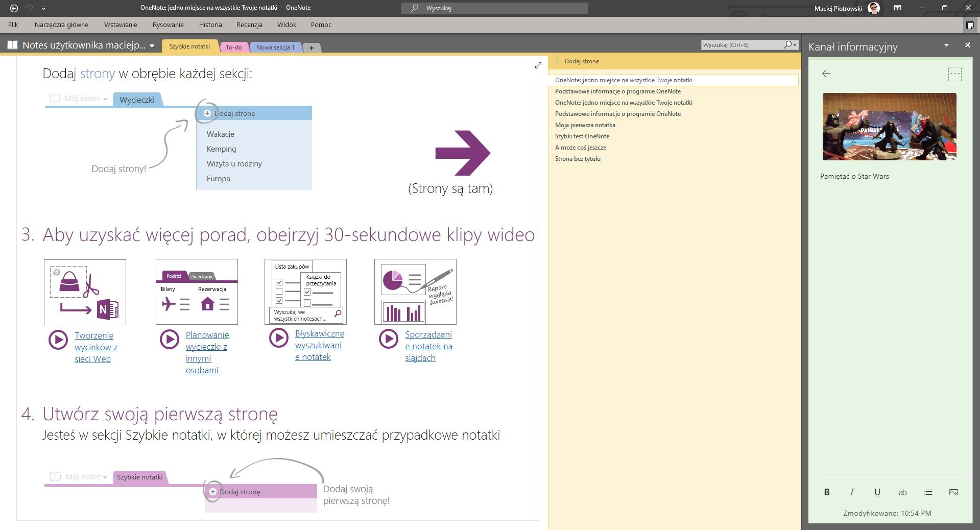
Task: Open the note's three-dots menu
Action: click(x=954, y=75)
